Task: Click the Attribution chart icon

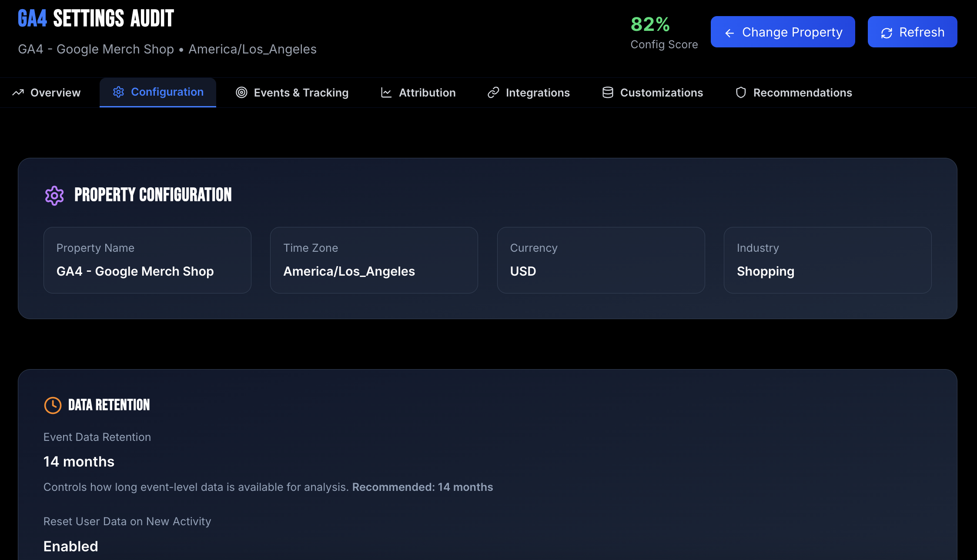Action: [x=386, y=93]
